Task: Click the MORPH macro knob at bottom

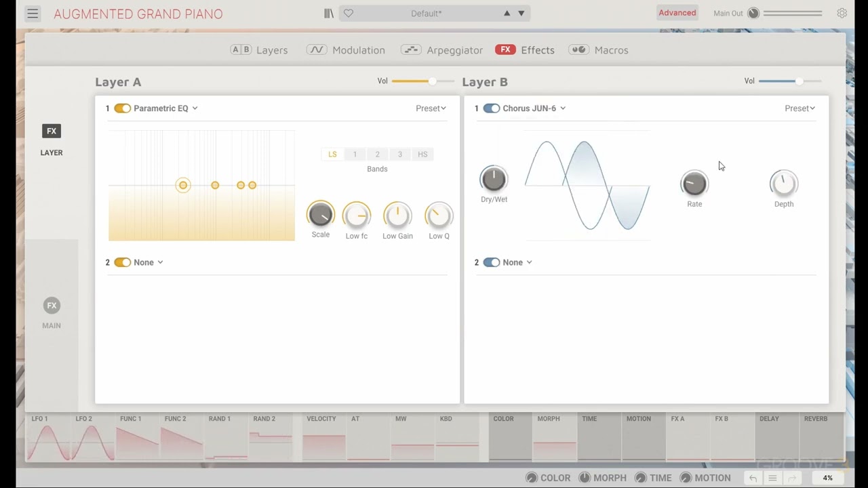Action: (585, 478)
